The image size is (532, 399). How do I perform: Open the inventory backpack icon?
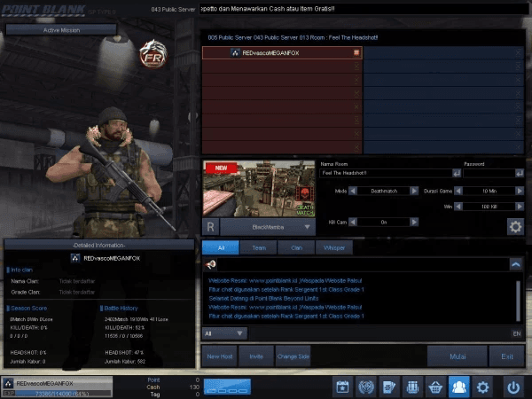coord(412,387)
